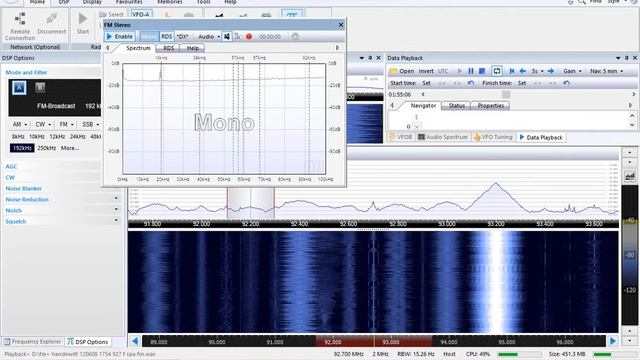The height and width of the screenshot is (360, 640).
Task: Switch to the RDS tab in FM Stereo
Action: (x=168, y=48)
